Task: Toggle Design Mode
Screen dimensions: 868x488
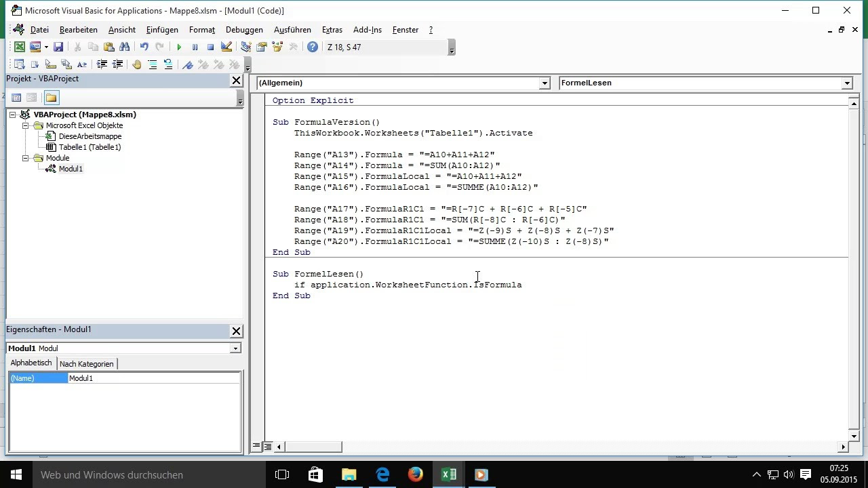Action: coord(226,47)
